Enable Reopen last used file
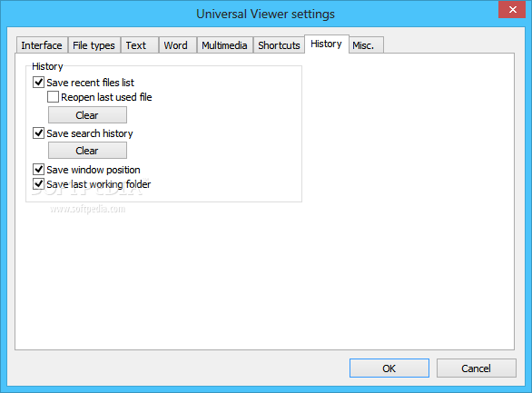Viewport: 532px width, 393px height. (x=53, y=97)
